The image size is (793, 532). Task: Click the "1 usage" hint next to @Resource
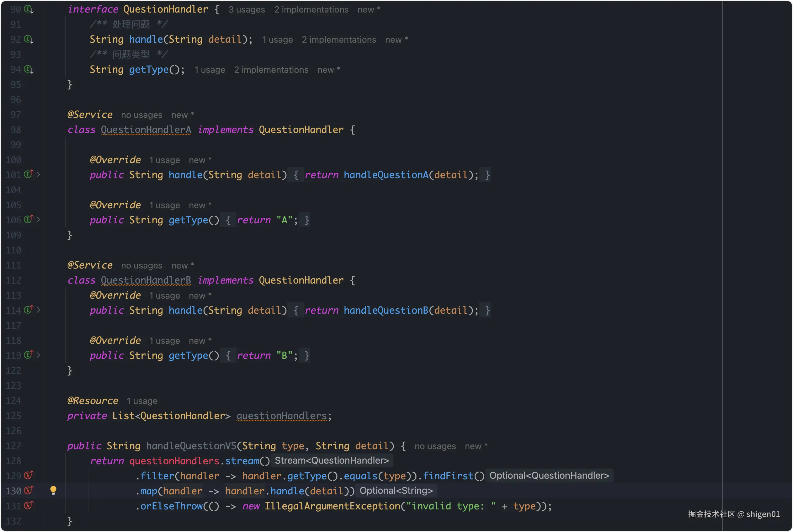[x=142, y=401]
